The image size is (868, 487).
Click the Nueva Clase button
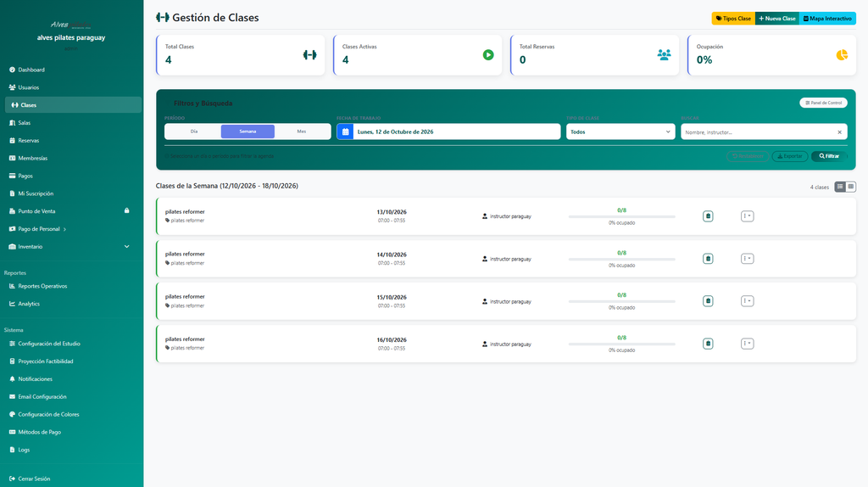[776, 19]
